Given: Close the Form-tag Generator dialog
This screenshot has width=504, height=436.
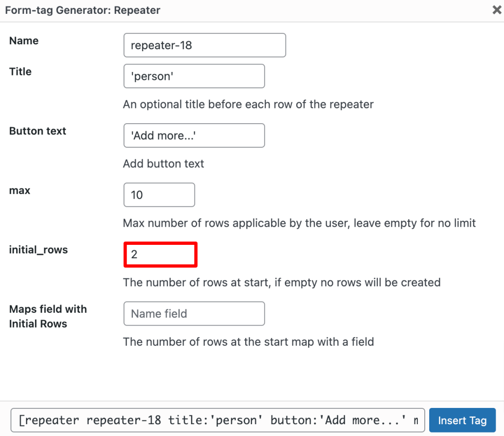Looking at the screenshot, I should point(497,9).
